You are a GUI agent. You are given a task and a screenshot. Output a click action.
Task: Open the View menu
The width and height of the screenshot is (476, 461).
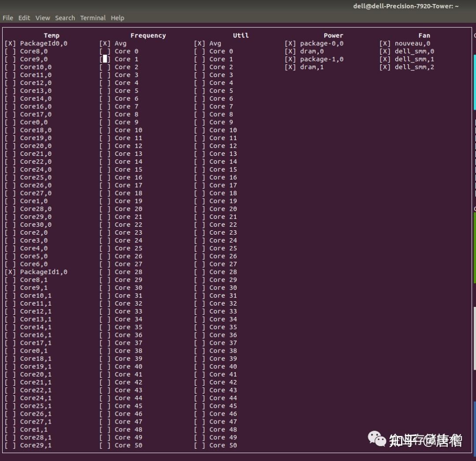42,18
